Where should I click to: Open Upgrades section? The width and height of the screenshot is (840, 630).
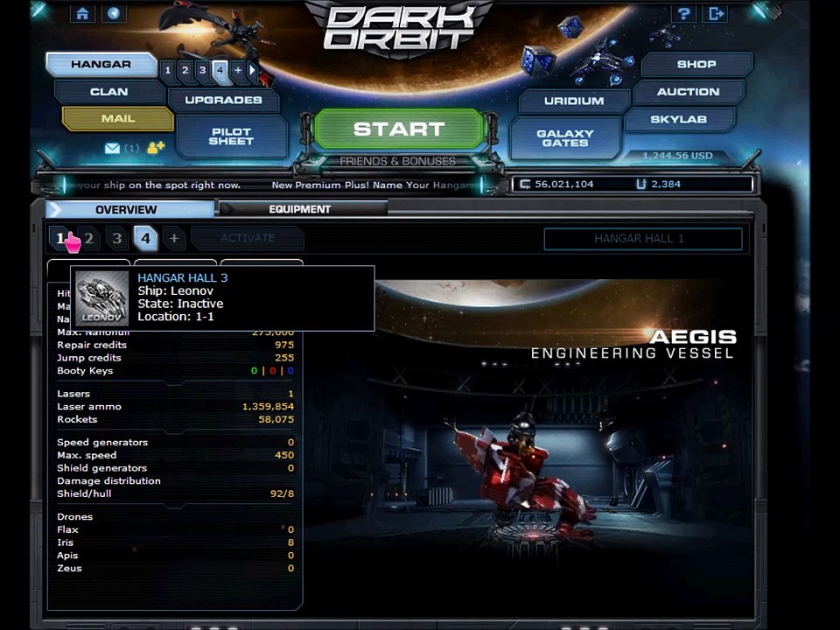coord(223,100)
